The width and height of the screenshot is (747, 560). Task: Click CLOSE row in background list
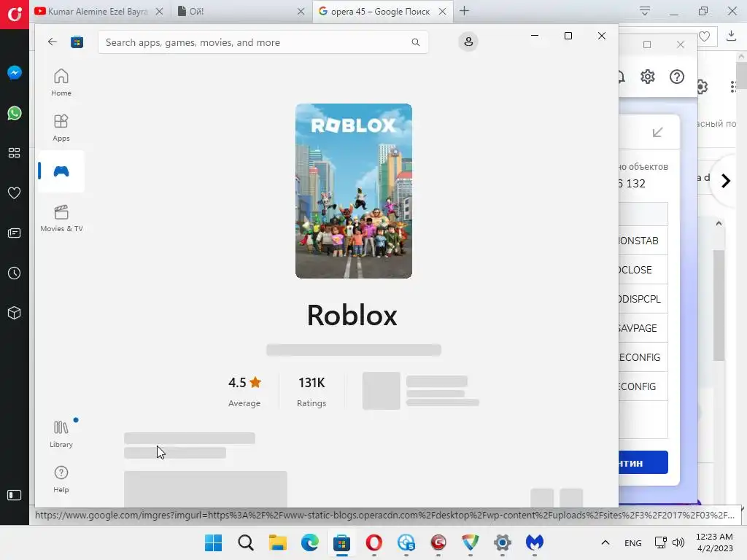[x=643, y=270]
